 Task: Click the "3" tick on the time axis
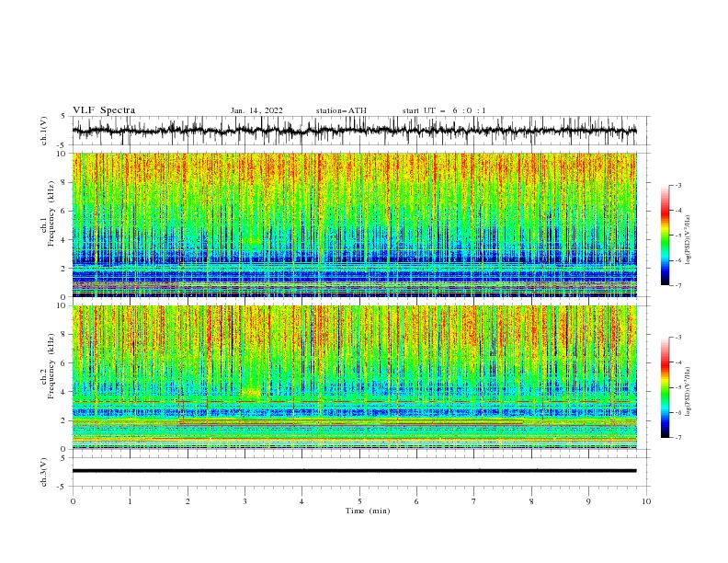(245, 501)
